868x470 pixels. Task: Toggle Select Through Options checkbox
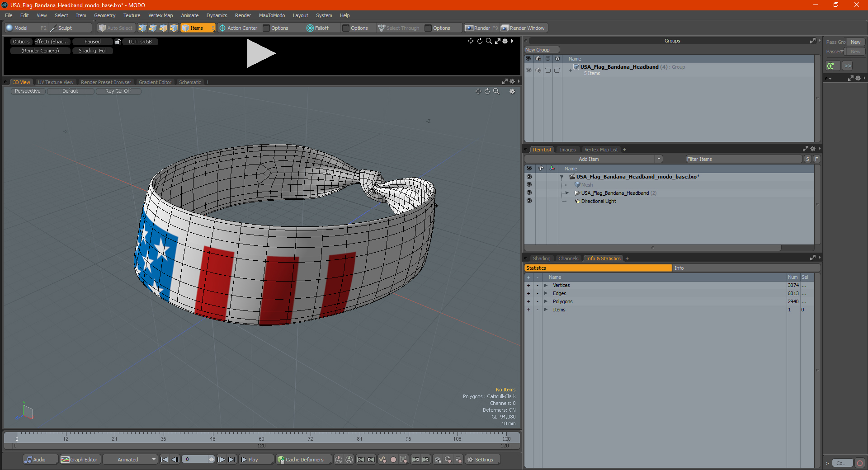(x=428, y=28)
